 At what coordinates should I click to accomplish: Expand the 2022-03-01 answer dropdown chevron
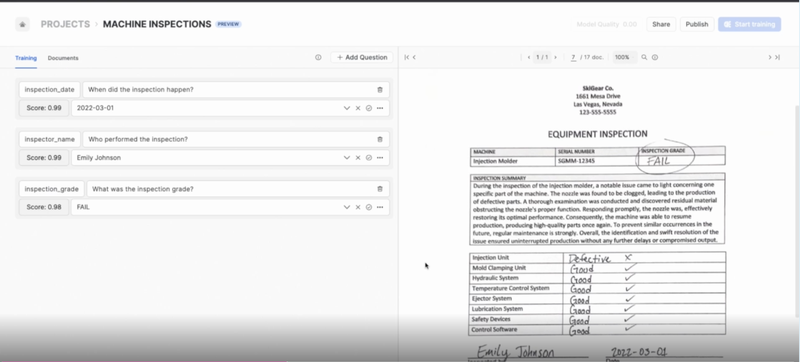(347, 108)
